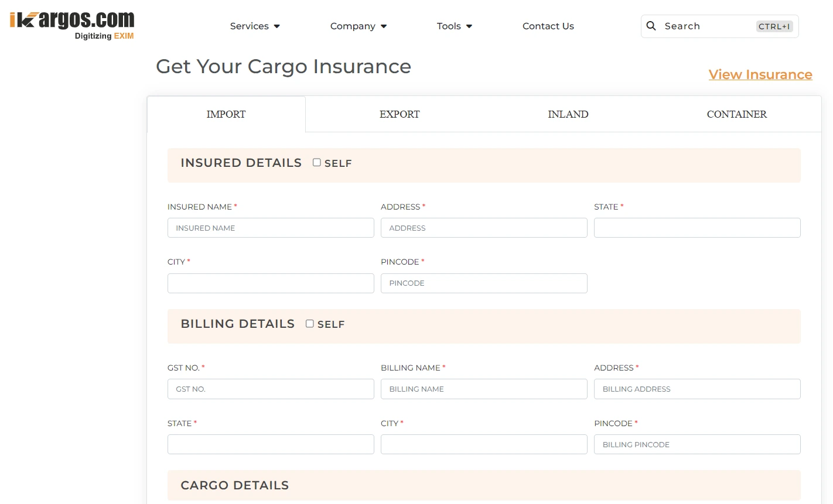Viewport: 833px width, 504px height.
Task: Click the insured Pincode field
Action: pos(484,283)
